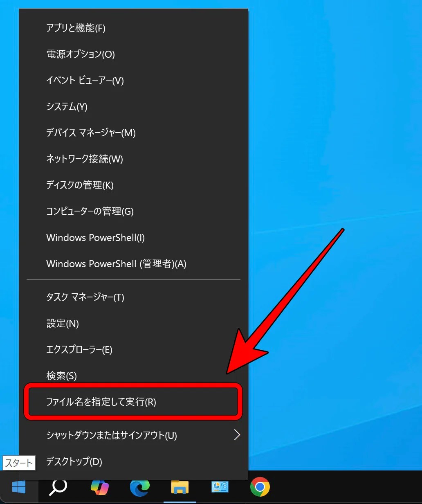Open 設定(N) from the menu
The height and width of the screenshot is (504, 422).
click(133, 324)
